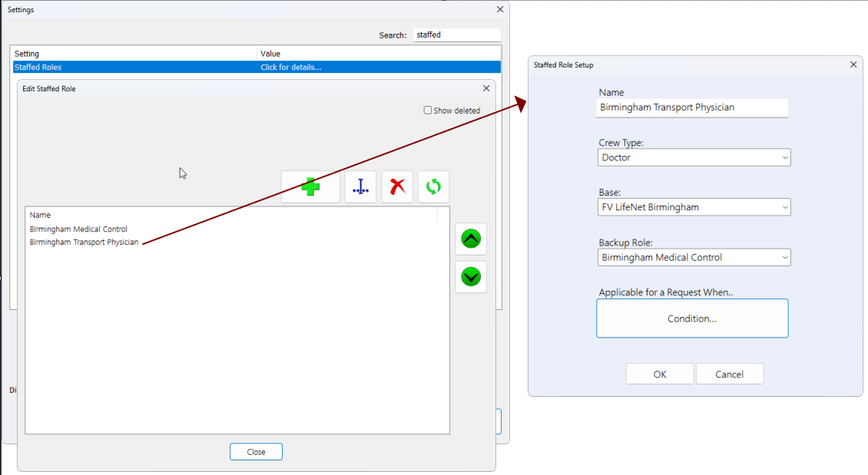Close the Staffed Role Setup window
Screen dimensions: 868x475
(x=853, y=64)
